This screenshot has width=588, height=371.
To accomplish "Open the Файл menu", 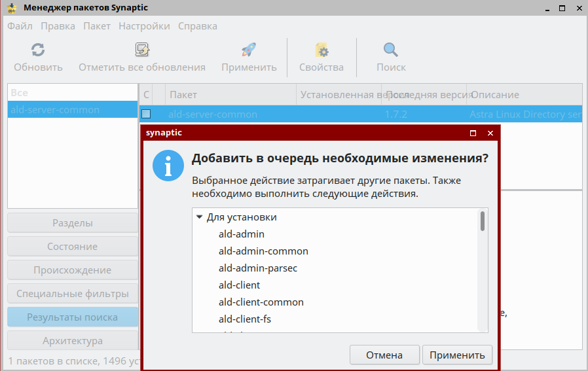I will (x=20, y=26).
